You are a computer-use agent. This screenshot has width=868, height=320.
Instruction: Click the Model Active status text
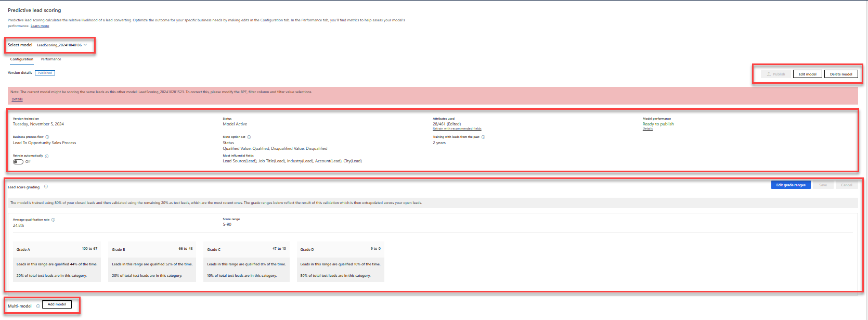[x=235, y=124]
